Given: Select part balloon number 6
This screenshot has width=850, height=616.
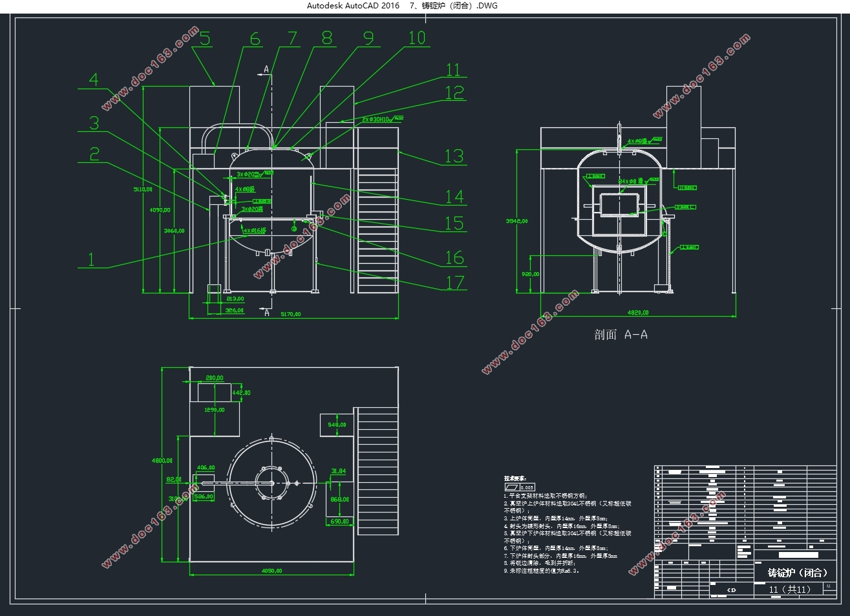Looking at the screenshot, I should coord(255,39).
